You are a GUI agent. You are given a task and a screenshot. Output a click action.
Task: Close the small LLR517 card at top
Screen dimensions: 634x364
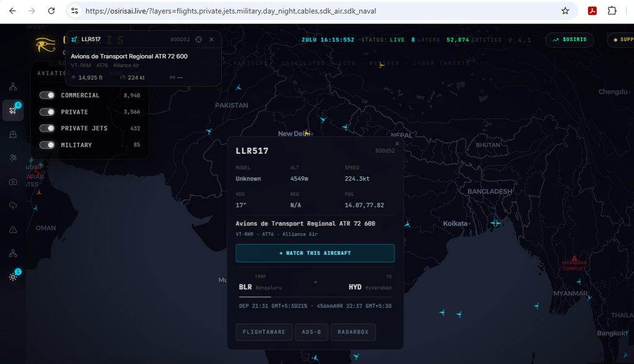coord(212,40)
